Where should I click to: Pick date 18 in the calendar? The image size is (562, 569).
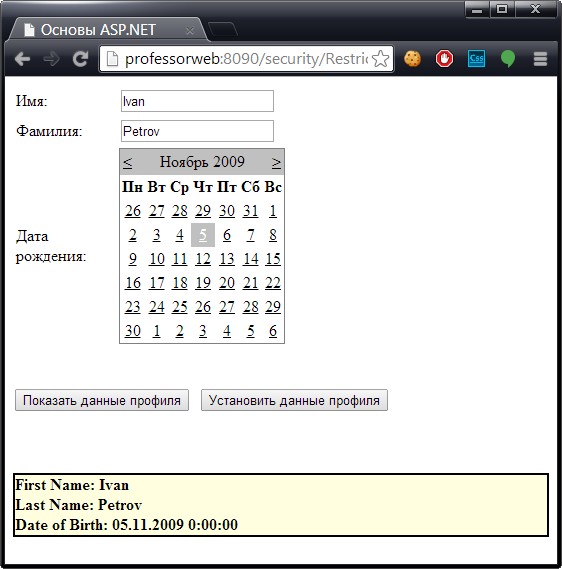[180, 283]
